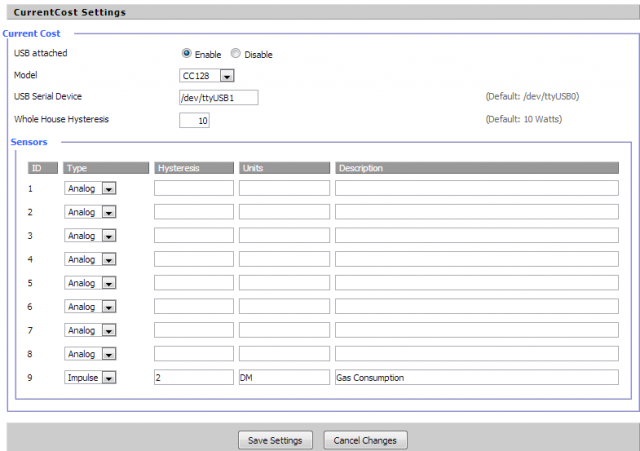
Task: Click the Units field containing DM
Action: (284, 378)
